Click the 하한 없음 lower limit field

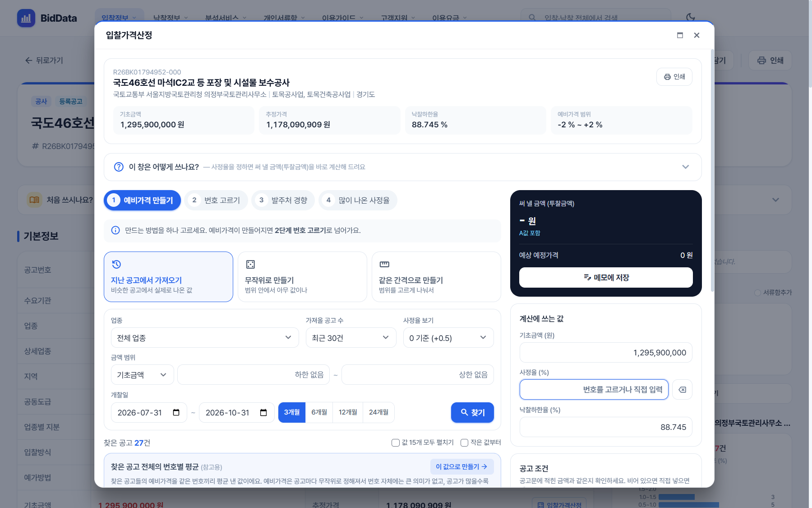(254, 375)
